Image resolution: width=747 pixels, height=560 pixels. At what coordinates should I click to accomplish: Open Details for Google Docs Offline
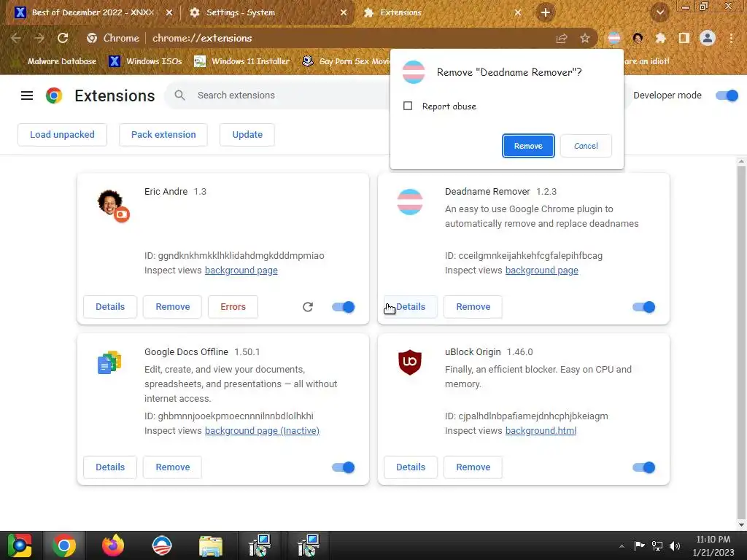pos(110,467)
